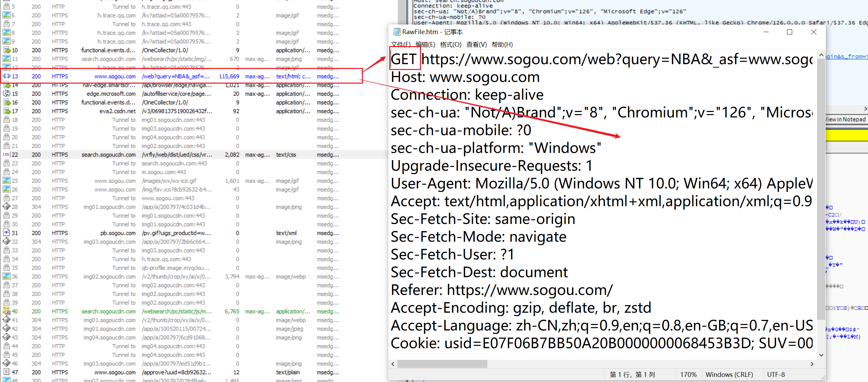The width and height of the screenshot is (868, 382).
Task: Click the lock icon of session 27
Action: click(x=6, y=198)
